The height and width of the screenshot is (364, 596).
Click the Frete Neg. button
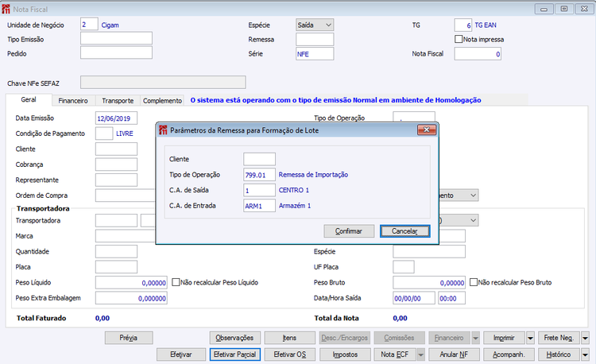click(559, 338)
